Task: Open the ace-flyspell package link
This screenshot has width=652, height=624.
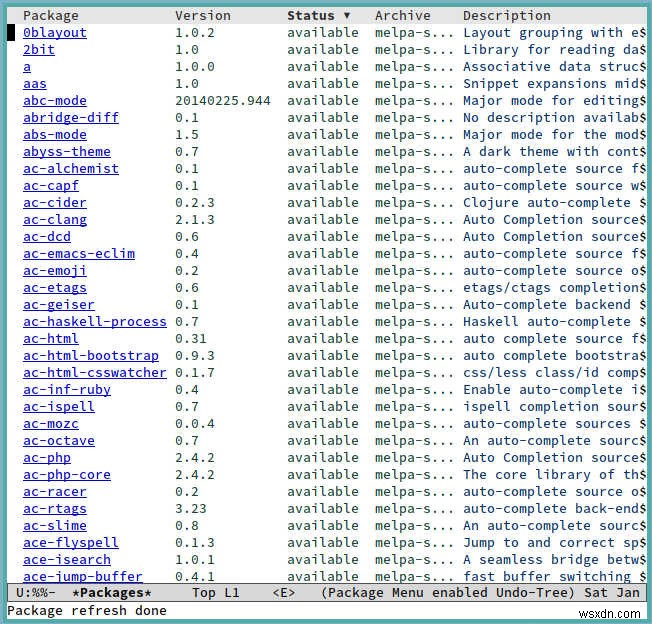Action: (x=71, y=543)
